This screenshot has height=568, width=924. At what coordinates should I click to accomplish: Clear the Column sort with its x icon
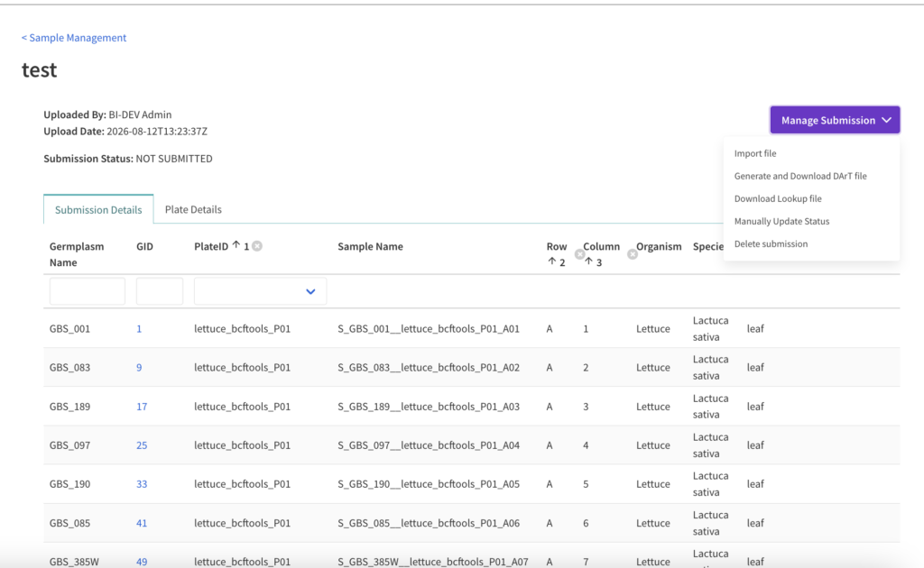[x=633, y=254]
